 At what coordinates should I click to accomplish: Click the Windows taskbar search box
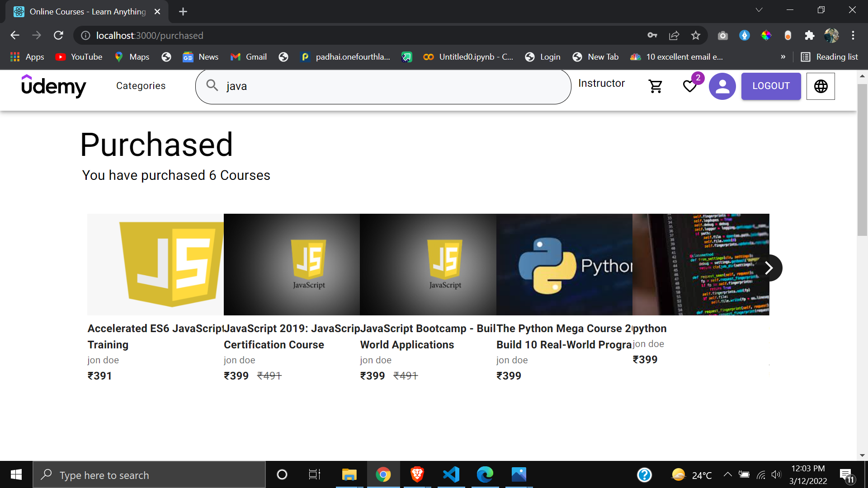tap(149, 475)
